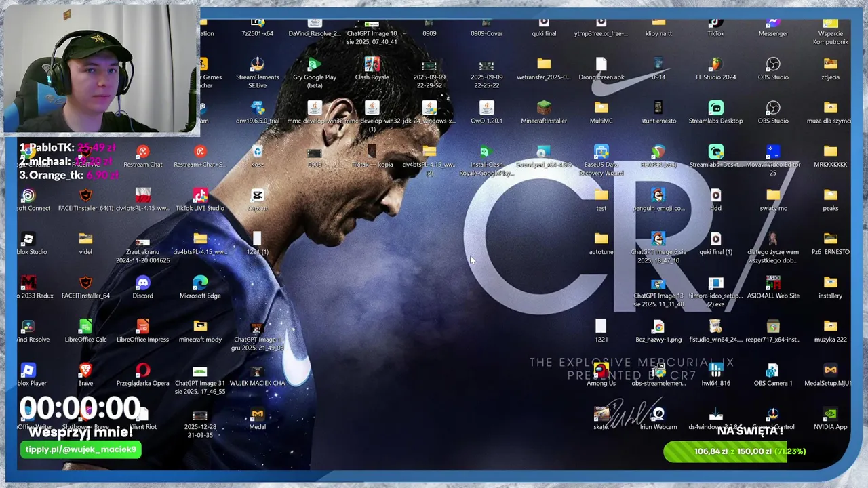
Task: Select the Tiktak — kopia file
Action: click(x=372, y=155)
